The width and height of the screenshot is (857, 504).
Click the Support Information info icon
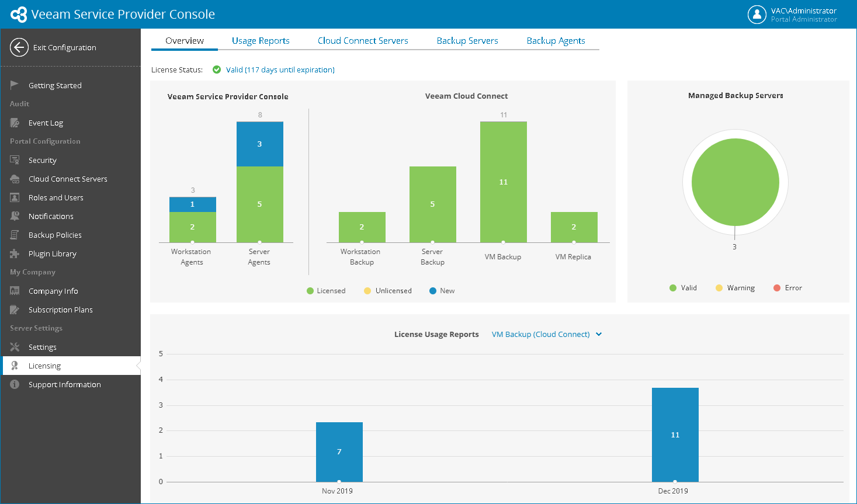[15, 384]
